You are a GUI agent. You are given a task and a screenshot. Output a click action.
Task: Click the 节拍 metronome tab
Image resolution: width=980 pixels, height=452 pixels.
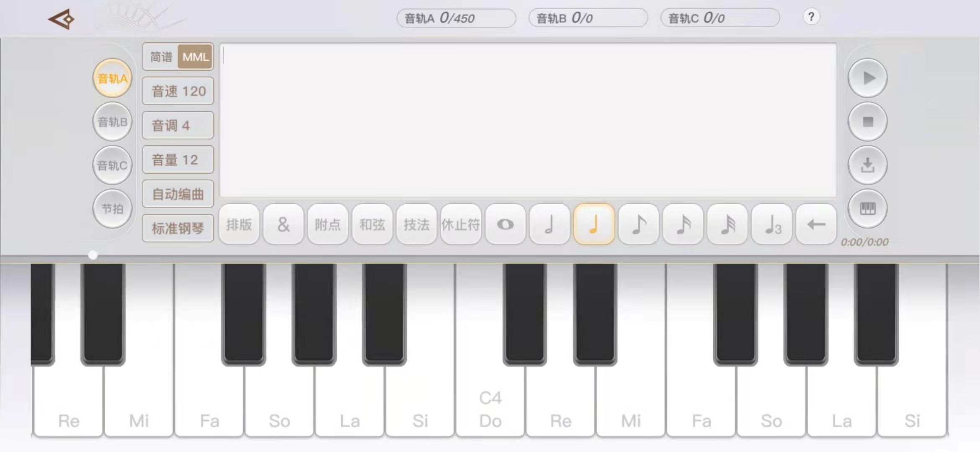point(111,208)
